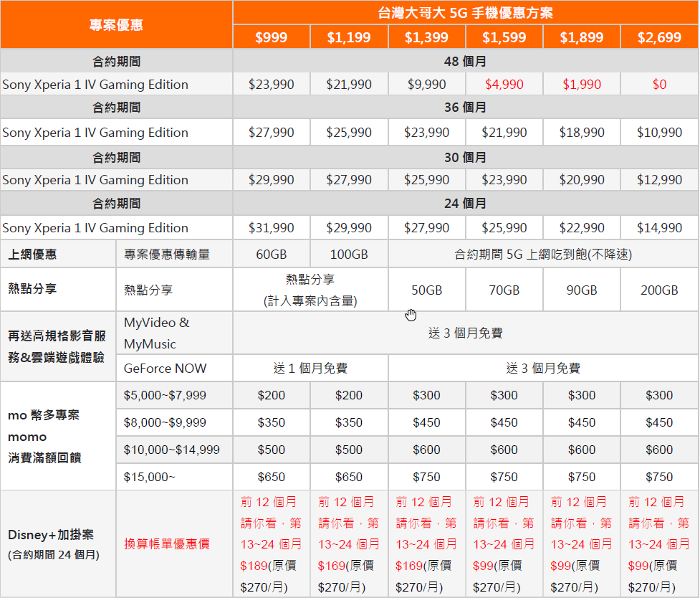Select the 專案優惠 header cell

[x=116, y=25]
